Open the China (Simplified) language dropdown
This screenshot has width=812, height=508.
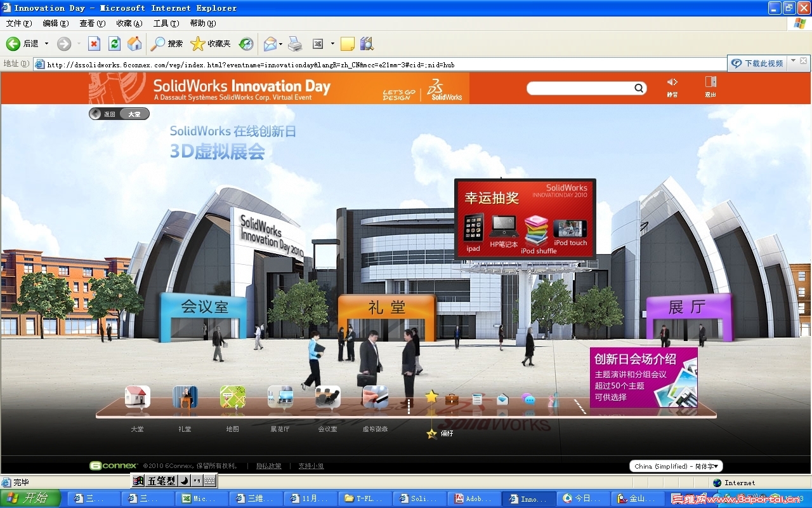tap(676, 466)
